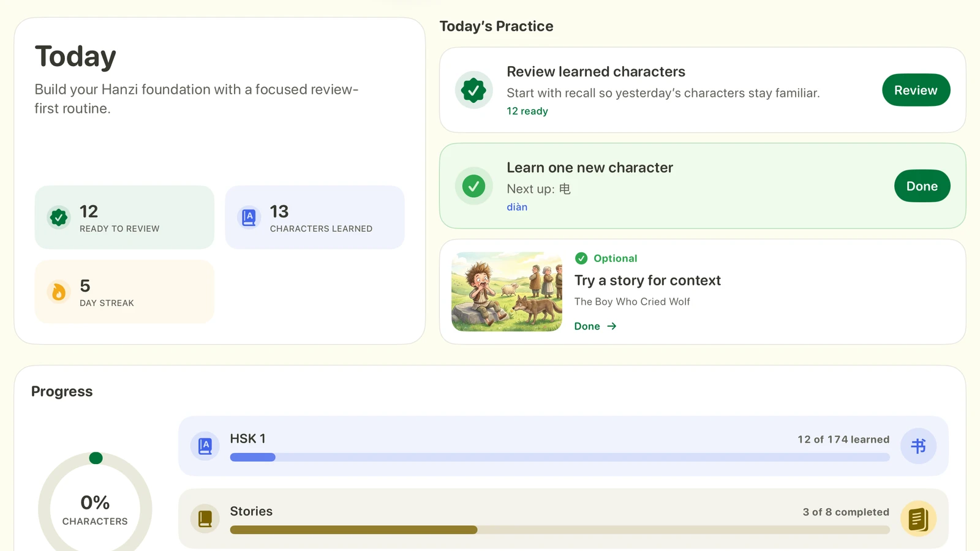This screenshot has height=551, width=980.
Task: Click the 'Optional' label
Action: point(616,258)
